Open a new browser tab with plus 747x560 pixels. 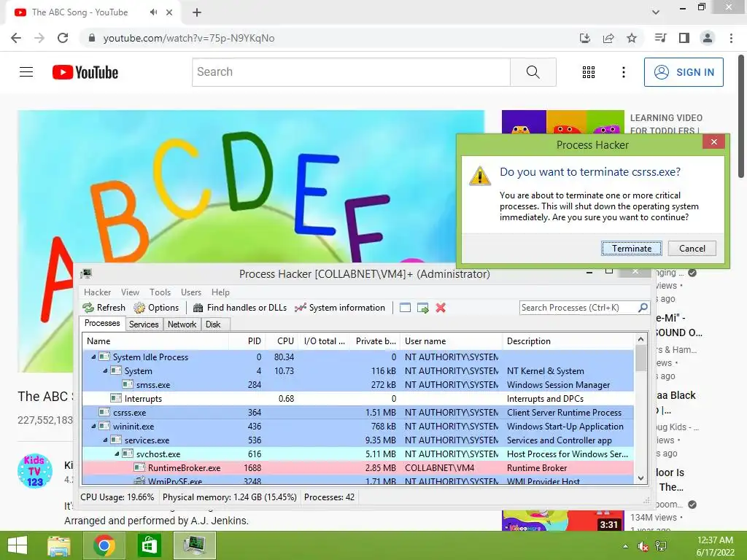[197, 12]
